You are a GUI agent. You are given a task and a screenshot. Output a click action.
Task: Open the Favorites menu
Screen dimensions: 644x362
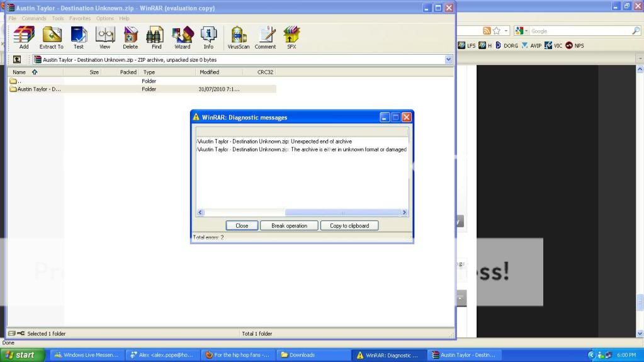click(x=80, y=18)
